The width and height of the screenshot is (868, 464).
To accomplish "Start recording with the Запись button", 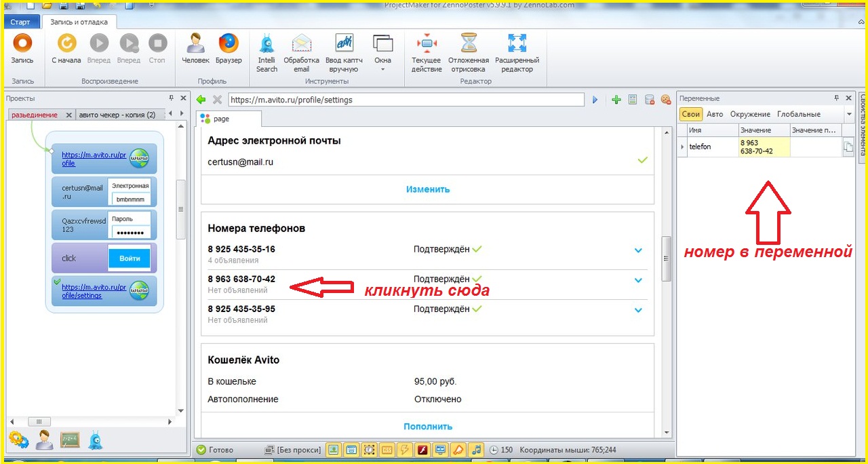I will click(22, 48).
